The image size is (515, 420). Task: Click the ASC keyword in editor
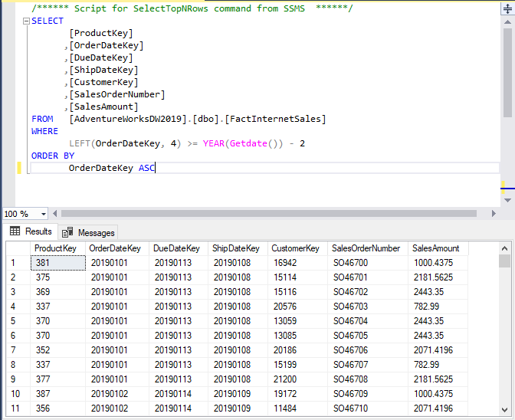[x=146, y=168]
